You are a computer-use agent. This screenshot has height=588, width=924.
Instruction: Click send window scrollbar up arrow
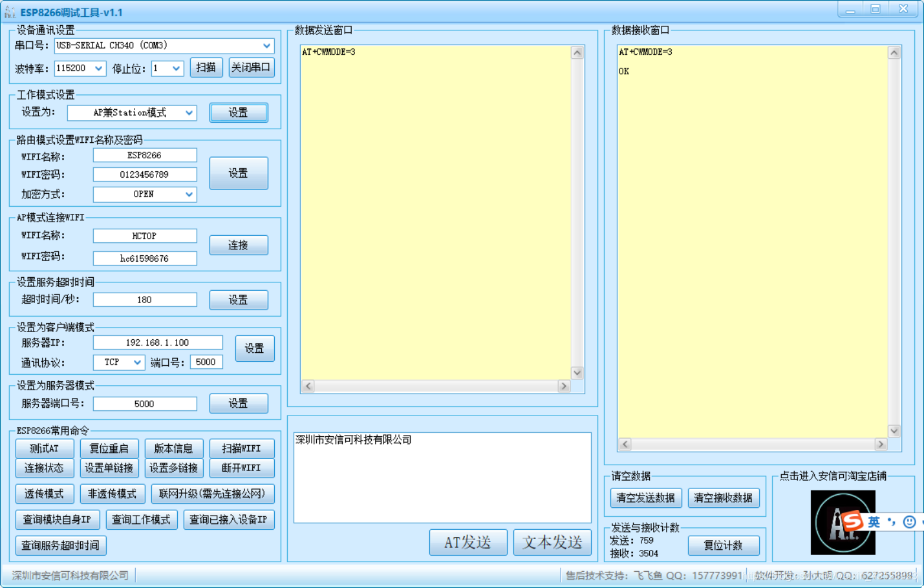click(x=577, y=52)
